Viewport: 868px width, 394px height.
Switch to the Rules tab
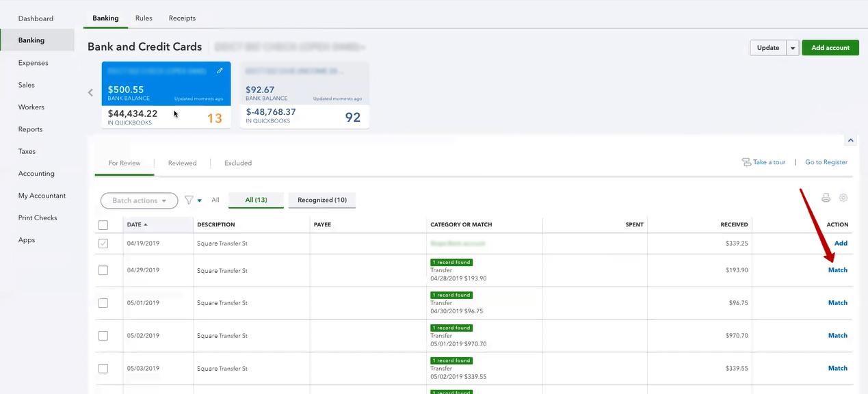pyautogui.click(x=144, y=18)
